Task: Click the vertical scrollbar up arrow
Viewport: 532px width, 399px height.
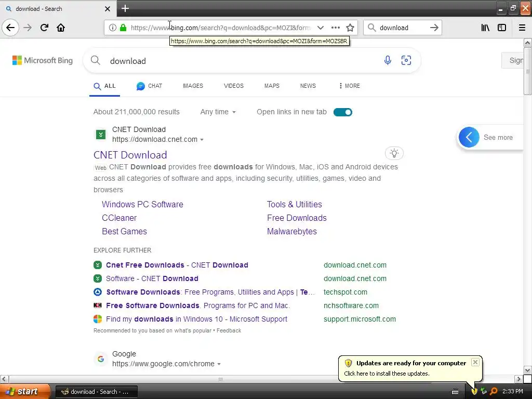Action: (527, 43)
